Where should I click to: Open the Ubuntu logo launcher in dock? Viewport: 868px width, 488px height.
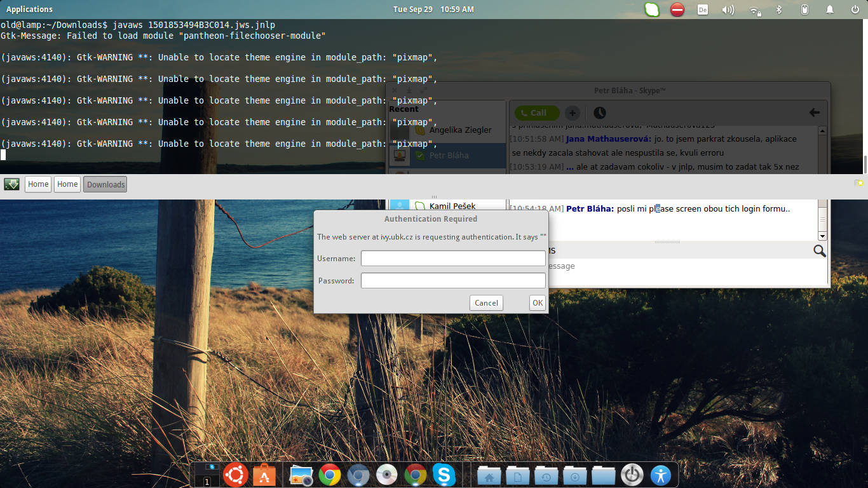click(235, 475)
